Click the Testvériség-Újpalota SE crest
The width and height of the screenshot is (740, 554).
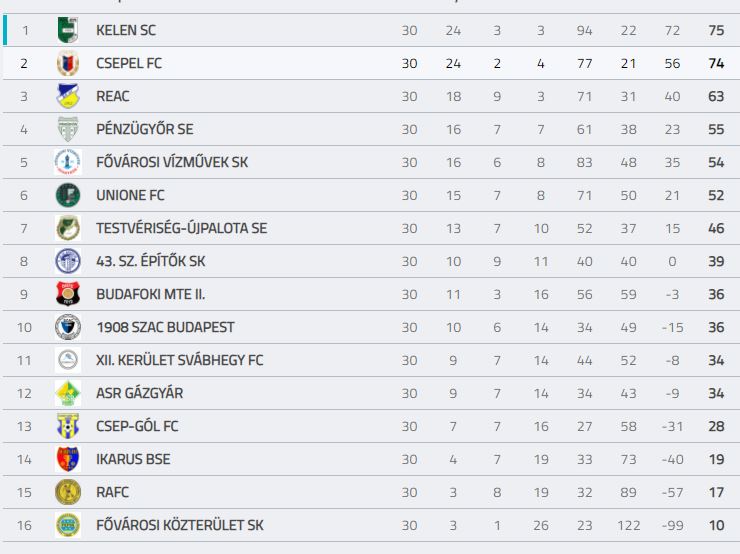(x=68, y=228)
